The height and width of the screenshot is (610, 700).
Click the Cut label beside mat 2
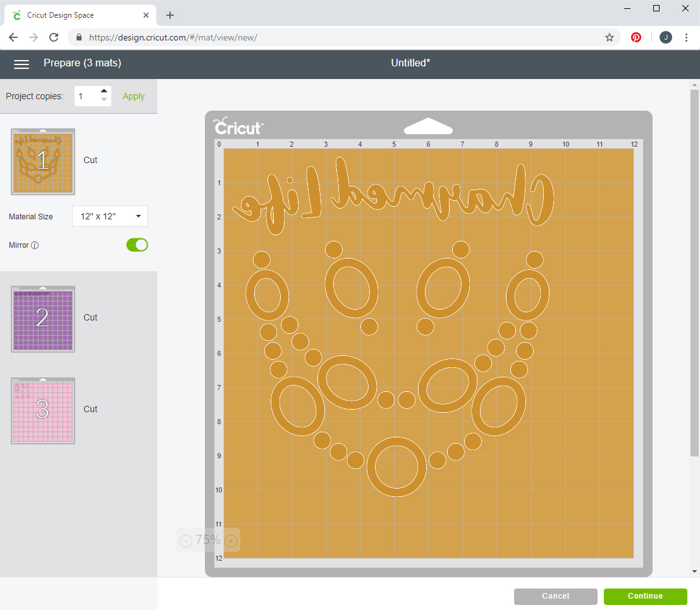[x=90, y=317]
